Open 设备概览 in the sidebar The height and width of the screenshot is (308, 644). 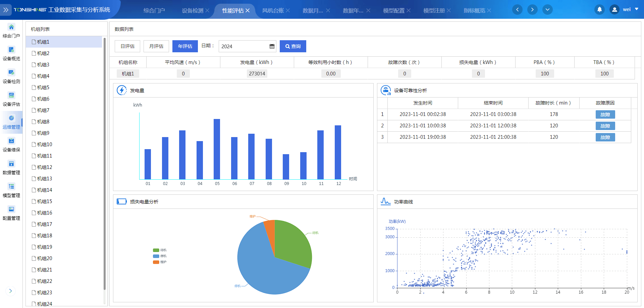[11, 50]
